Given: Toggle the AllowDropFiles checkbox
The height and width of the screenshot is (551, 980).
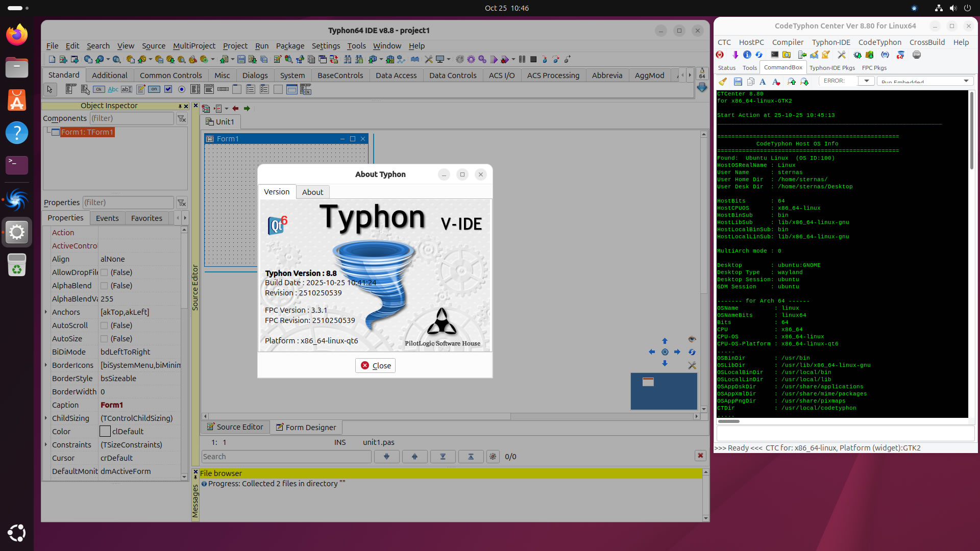Looking at the screenshot, I should coord(104,272).
